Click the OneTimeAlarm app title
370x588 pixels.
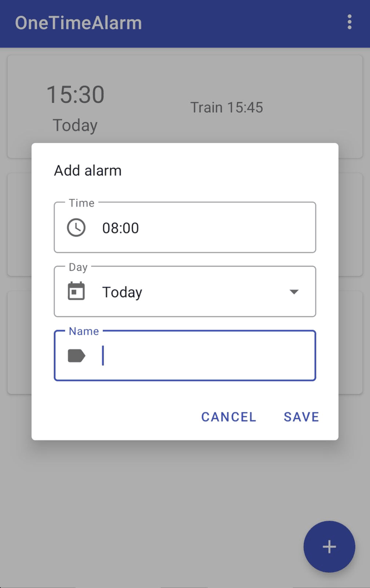pos(78,23)
